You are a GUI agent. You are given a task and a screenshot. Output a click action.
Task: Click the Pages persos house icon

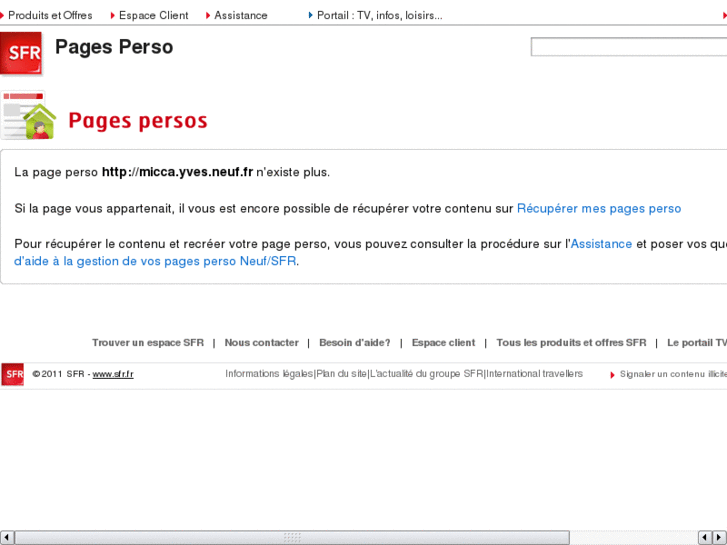click(29, 115)
